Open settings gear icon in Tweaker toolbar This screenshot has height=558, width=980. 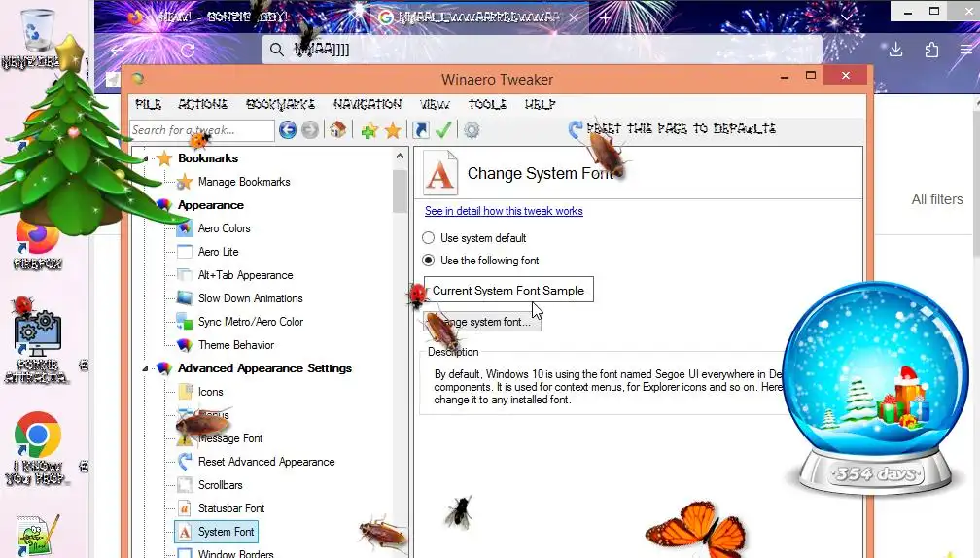pos(472,130)
